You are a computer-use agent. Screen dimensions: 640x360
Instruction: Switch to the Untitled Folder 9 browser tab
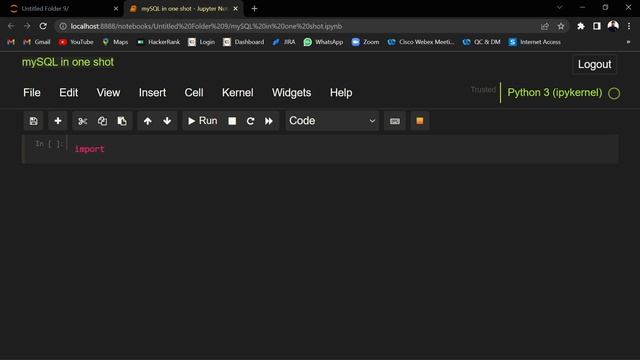pyautogui.click(x=61, y=9)
